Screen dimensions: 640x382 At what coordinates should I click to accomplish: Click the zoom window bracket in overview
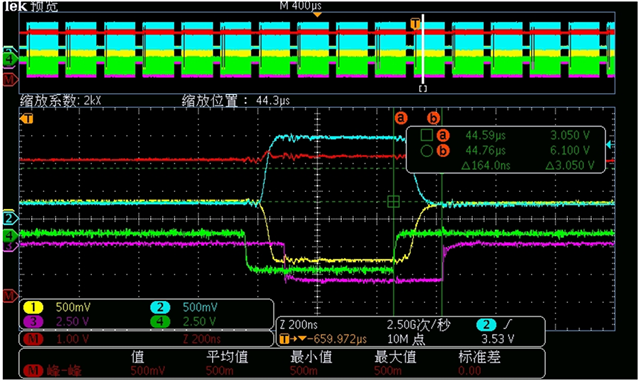tap(423, 89)
